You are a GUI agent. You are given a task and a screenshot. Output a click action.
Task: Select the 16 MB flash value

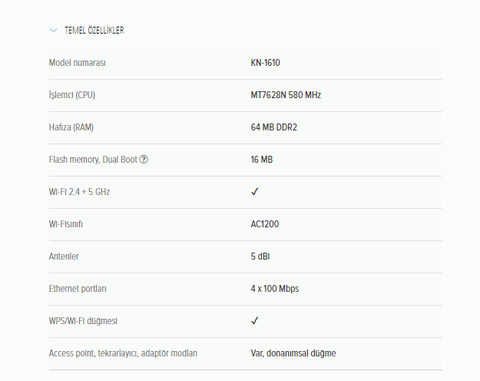coord(262,160)
